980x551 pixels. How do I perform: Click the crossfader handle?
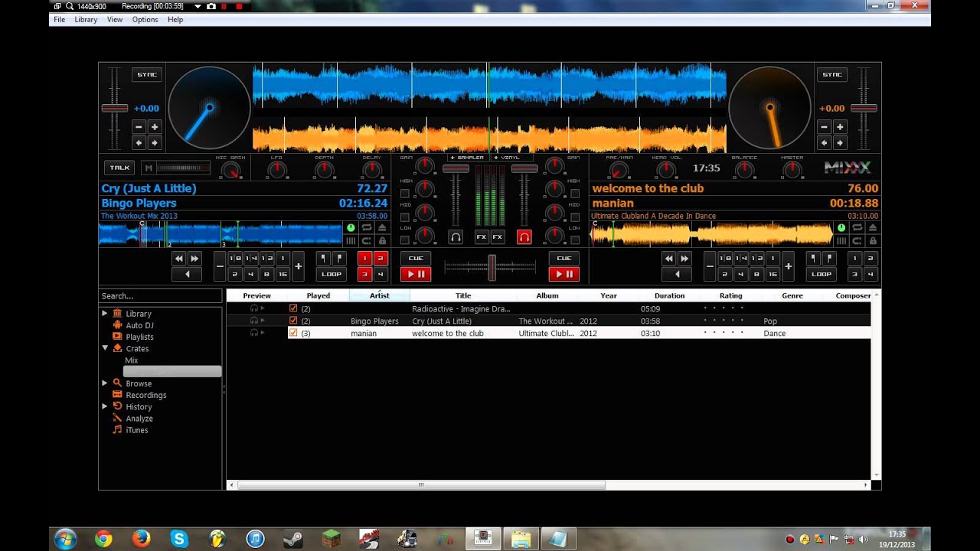click(492, 266)
